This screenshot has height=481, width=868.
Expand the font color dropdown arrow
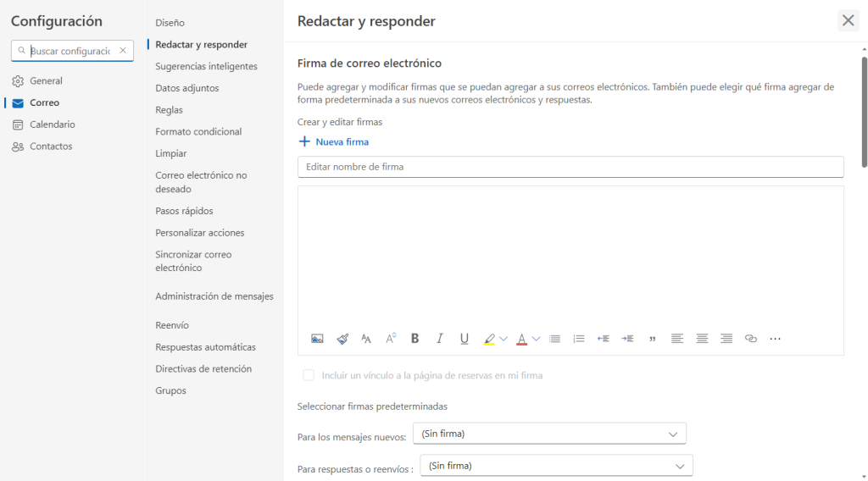tap(536, 339)
